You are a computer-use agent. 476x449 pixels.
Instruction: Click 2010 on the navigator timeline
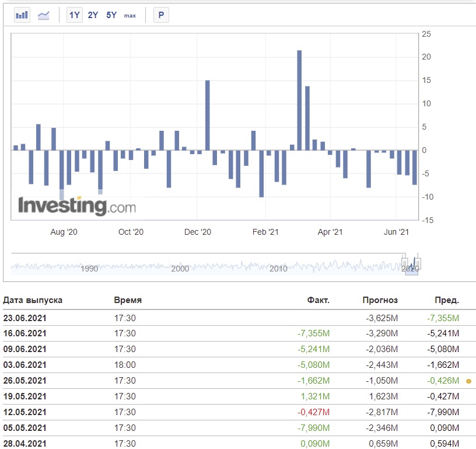(278, 269)
